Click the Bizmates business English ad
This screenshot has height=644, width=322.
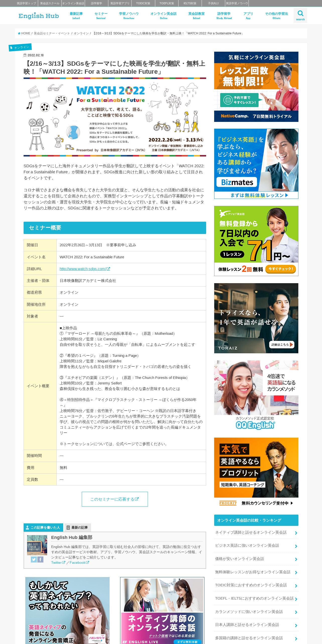click(256, 164)
